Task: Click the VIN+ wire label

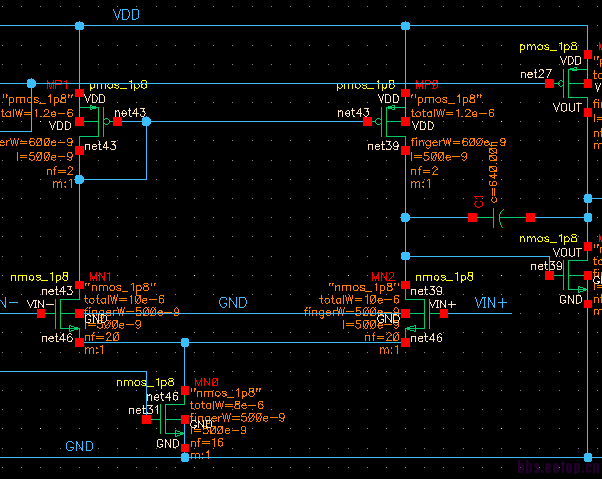Action: [491, 303]
